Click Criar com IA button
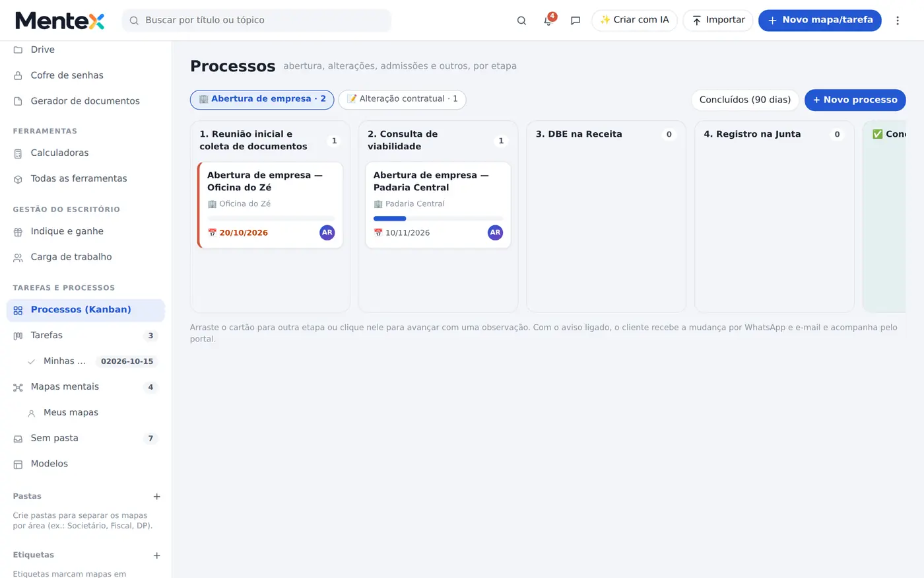This screenshot has height=578, width=924. pos(634,20)
